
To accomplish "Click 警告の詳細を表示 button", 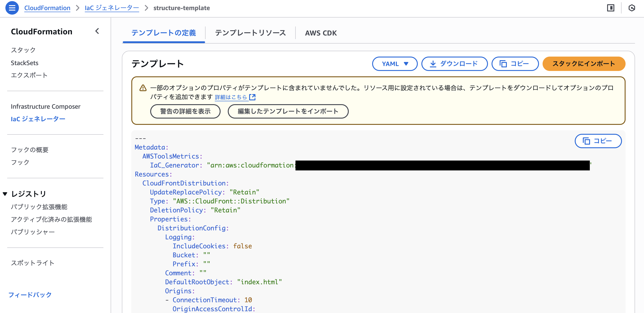I will click(185, 111).
